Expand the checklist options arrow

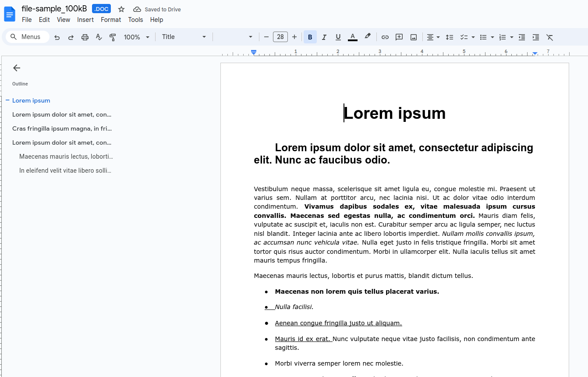(473, 37)
